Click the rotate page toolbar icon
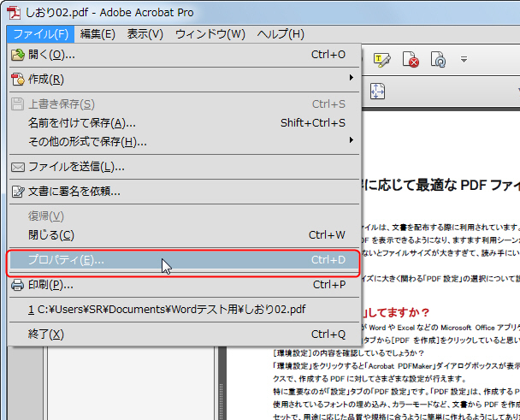The width and height of the screenshot is (520, 420). (438, 60)
